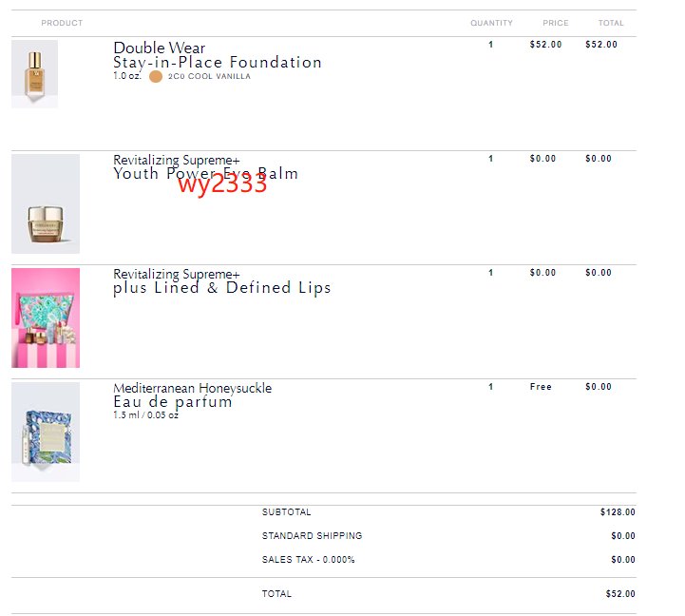The width and height of the screenshot is (685, 616).
Task: Click the Youth Power Eye Balm jar image
Action: pyautogui.click(x=46, y=203)
